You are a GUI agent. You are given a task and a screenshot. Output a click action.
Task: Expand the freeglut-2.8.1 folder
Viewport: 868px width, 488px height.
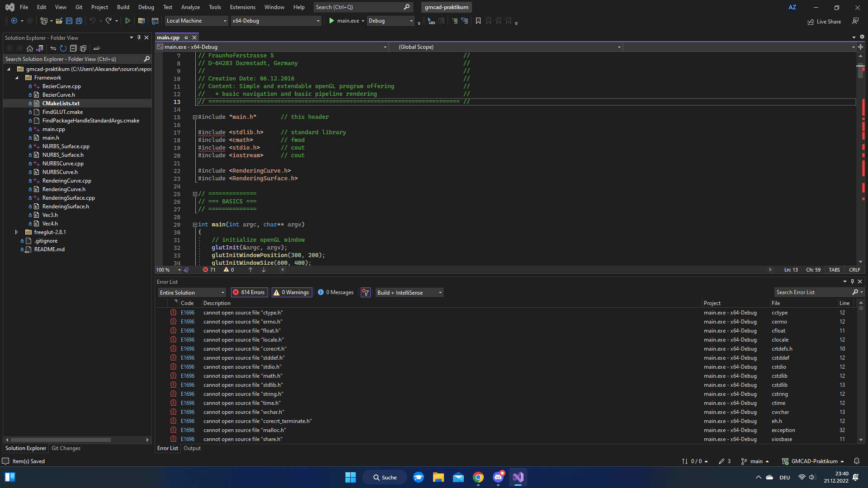16,232
